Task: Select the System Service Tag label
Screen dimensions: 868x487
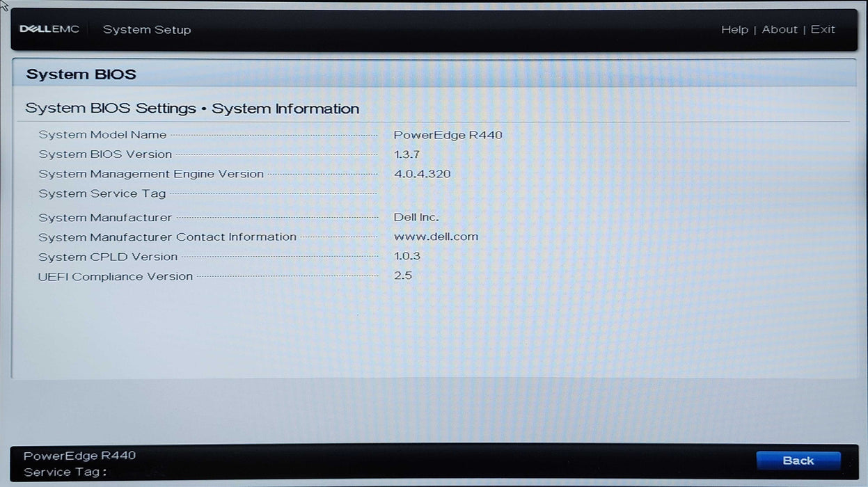Action: click(x=102, y=193)
